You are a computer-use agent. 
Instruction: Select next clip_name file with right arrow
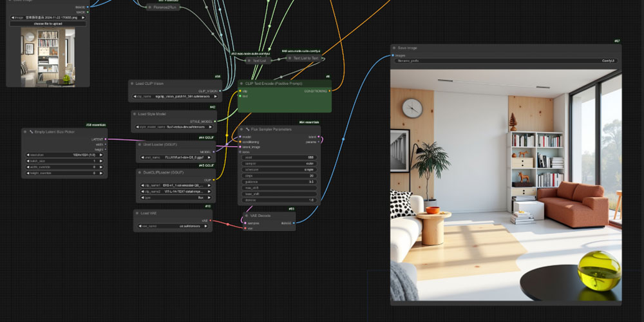215,97
